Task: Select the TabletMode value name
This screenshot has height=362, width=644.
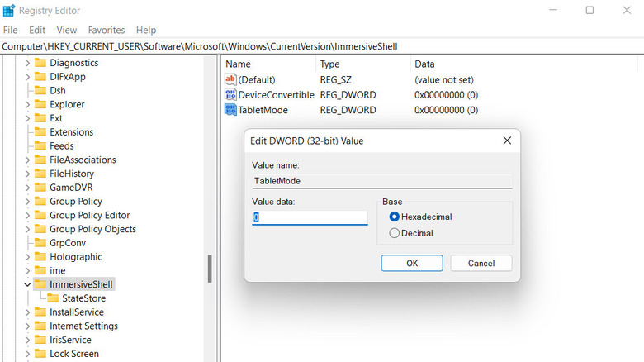Action: (263, 110)
